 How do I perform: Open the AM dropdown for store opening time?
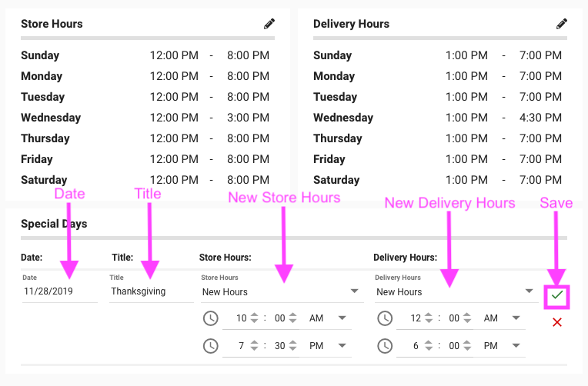point(328,318)
